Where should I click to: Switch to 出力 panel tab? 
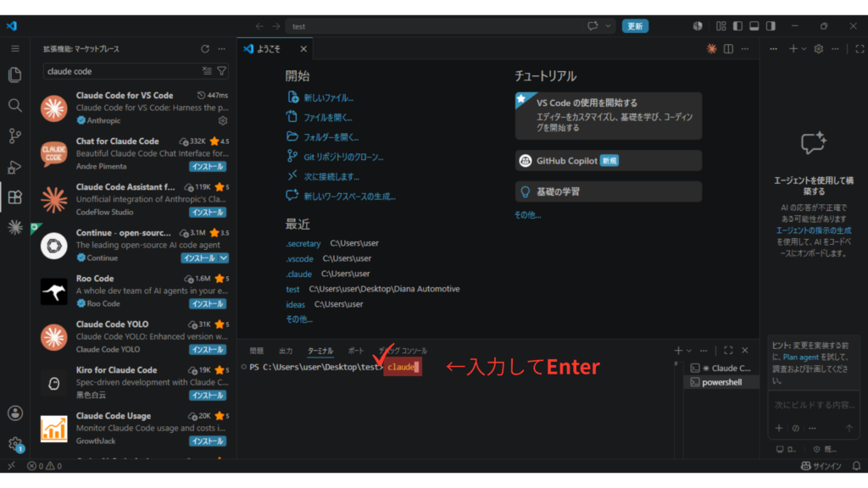(286, 351)
